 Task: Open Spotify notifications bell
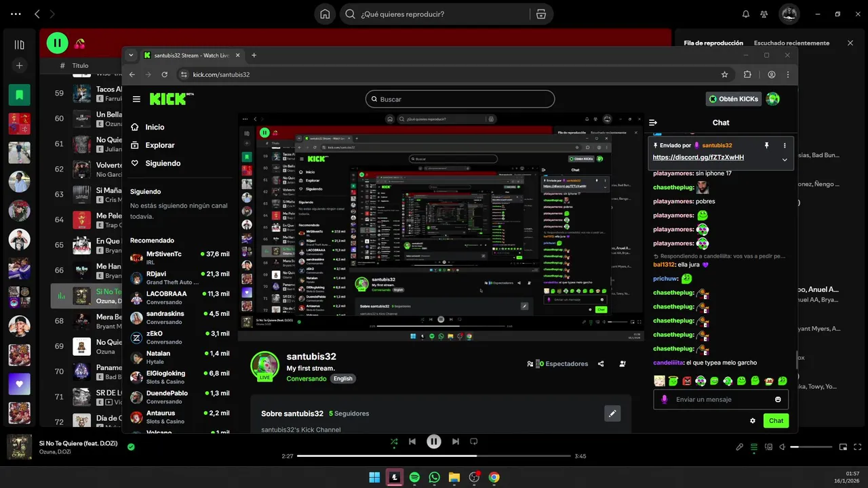pyautogui.click(x=746, y=14)
